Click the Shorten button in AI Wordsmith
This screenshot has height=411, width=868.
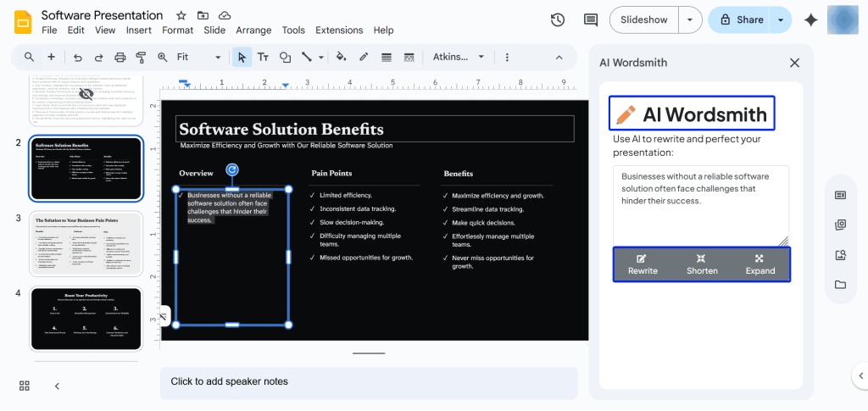[x=702, y=264]
